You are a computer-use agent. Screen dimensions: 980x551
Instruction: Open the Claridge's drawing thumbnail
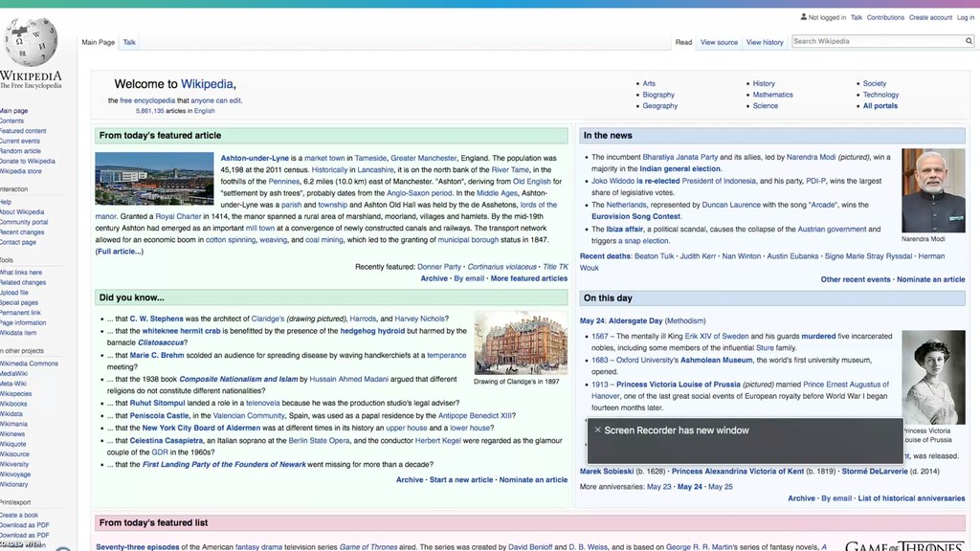click(x=521, y=343)
